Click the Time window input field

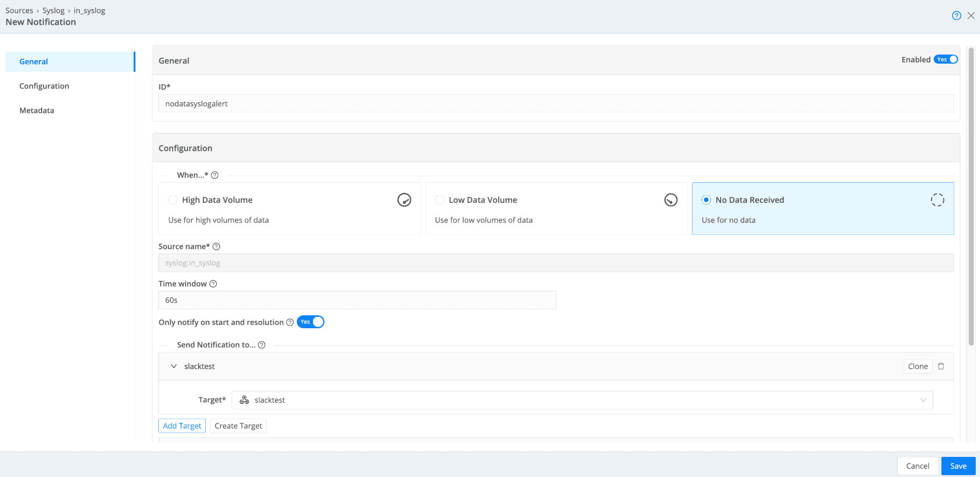[357, 300]
